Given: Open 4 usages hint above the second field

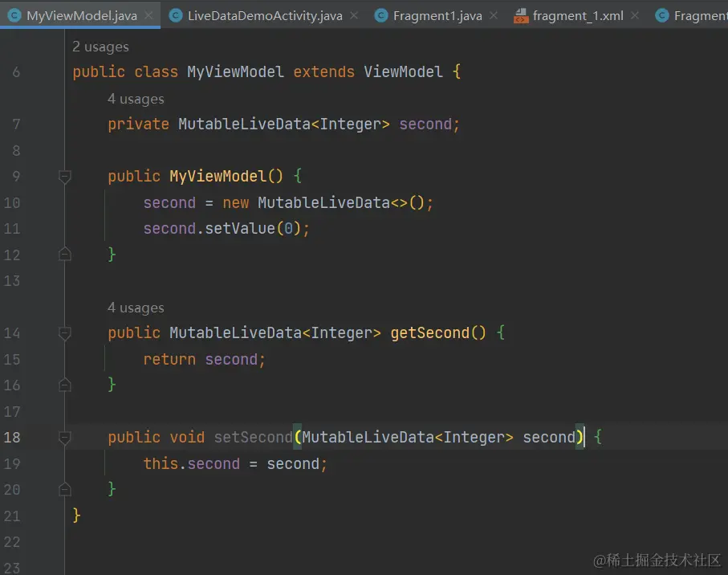Looking at the screenshot, I should coord(136,99).
